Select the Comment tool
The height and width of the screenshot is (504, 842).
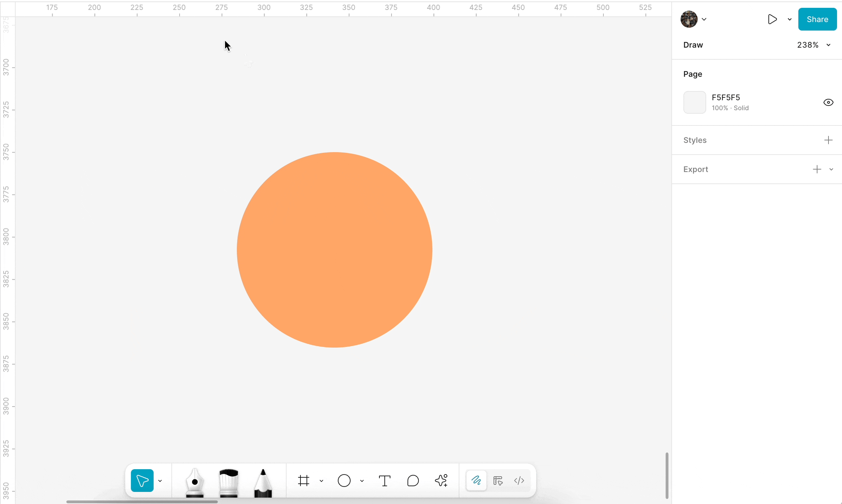click(x=413, y=481)
